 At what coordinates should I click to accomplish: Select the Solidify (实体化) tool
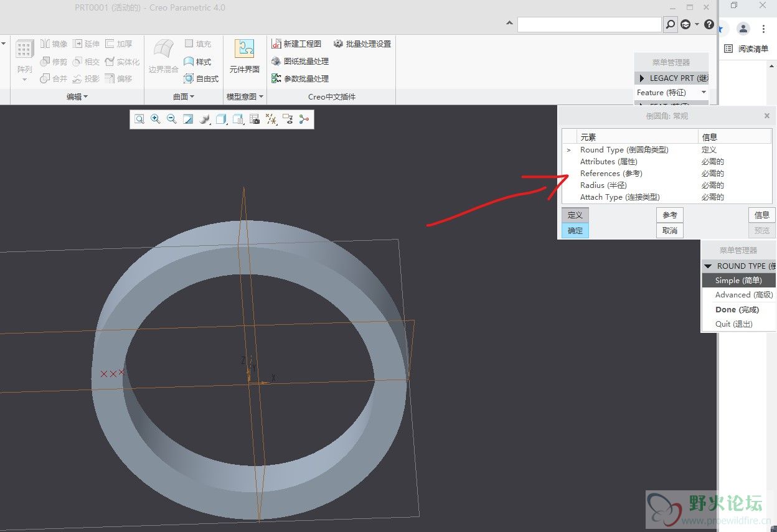(123, 62)
